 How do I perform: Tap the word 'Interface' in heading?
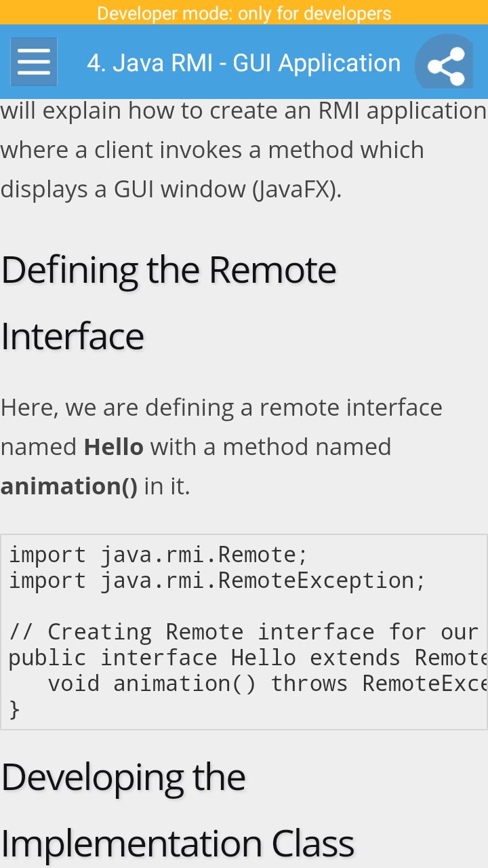[73, 336]
